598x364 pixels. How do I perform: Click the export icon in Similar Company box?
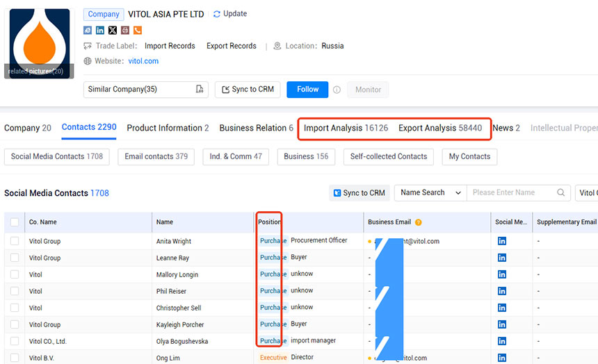coord(200,89)
